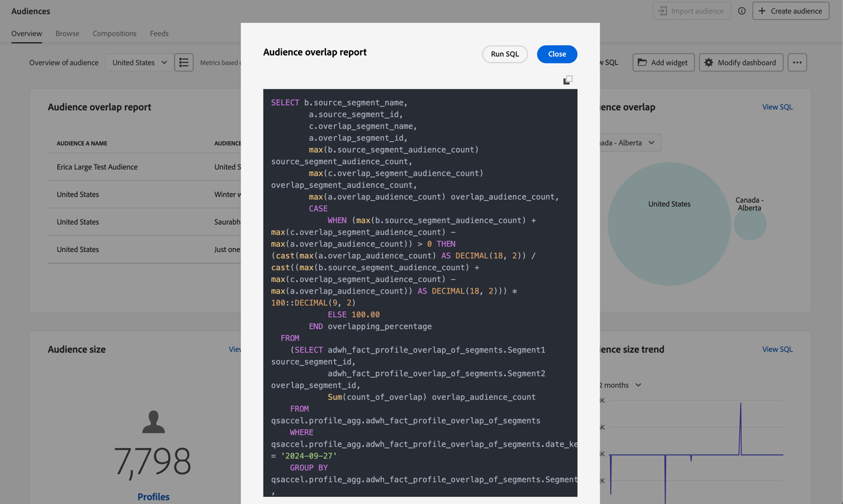Expand the SQL code editor using the maximize icon
Viewport: 843px width, 504px height.
[x=567, y=79]
